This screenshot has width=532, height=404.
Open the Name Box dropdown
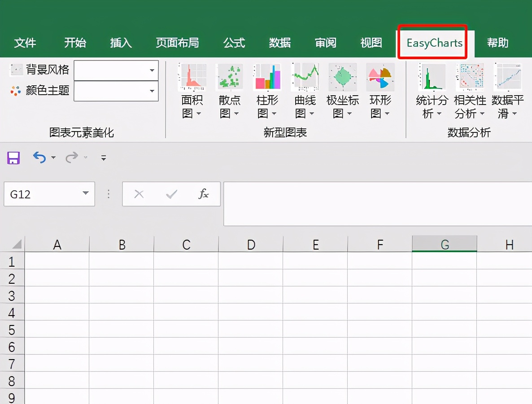pos(86,194)
